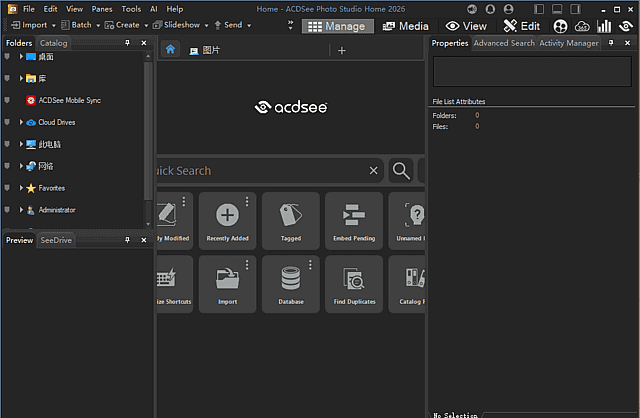Switch to the SeeDrive tab
640x418 pixels.
point(56,240)
